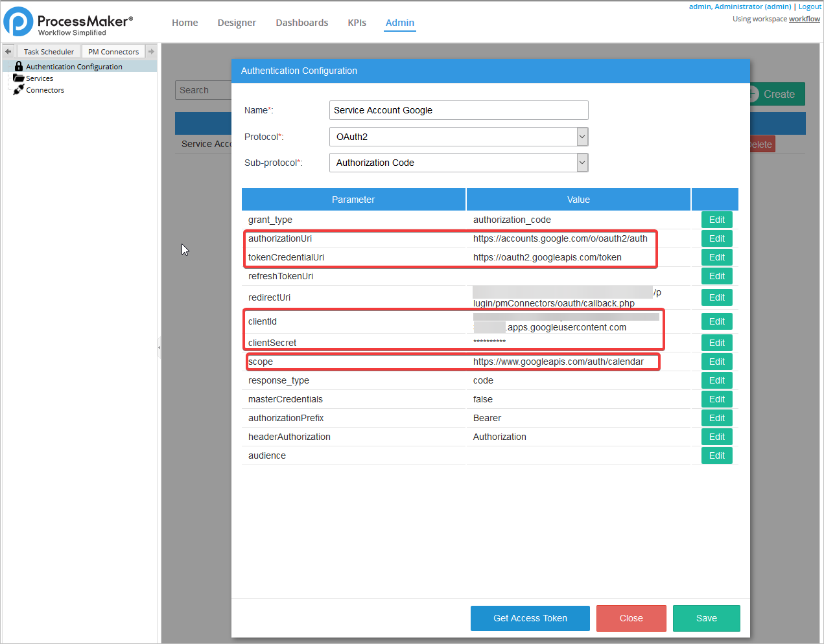
Task: Click the Connectors plug icon
Action: (x=19, y=89)
